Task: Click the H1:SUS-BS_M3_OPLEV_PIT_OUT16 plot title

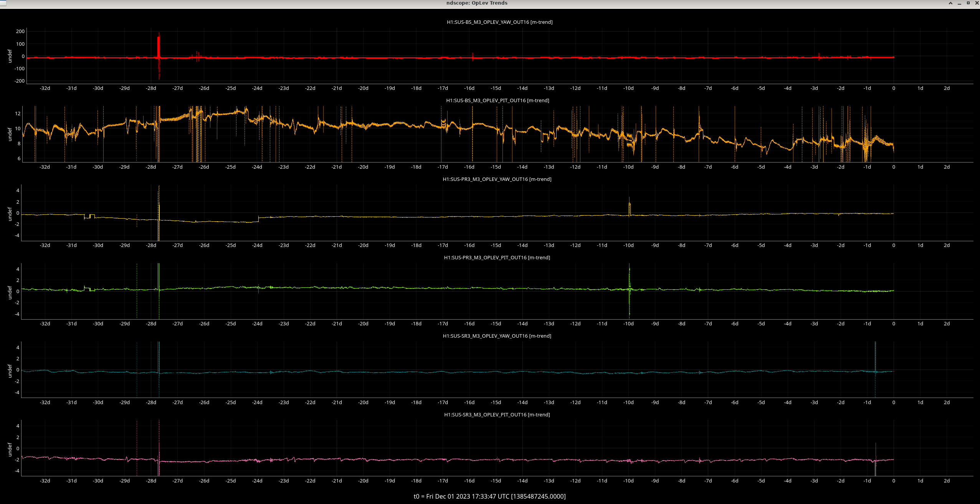Action: (x=497, y=101)
